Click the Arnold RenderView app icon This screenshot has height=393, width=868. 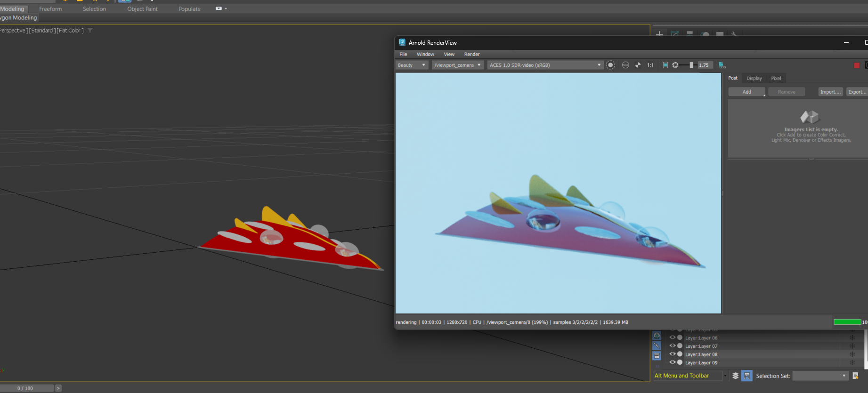coord(402,42)
